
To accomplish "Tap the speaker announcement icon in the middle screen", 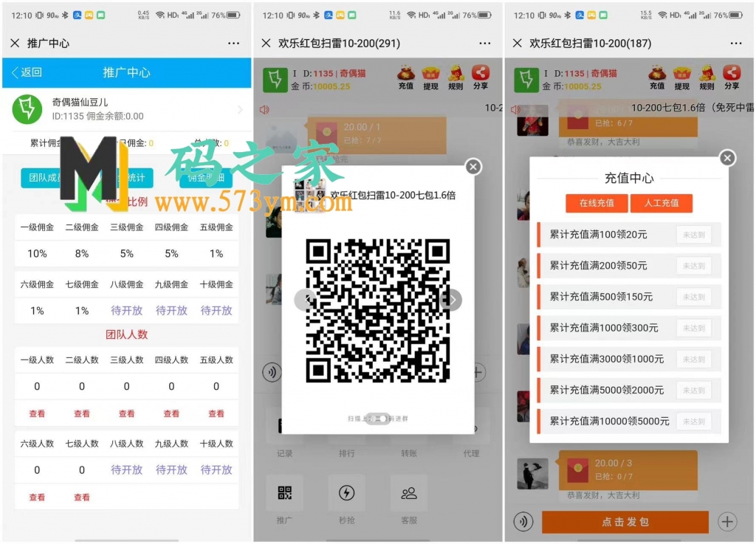I will 265,110.
